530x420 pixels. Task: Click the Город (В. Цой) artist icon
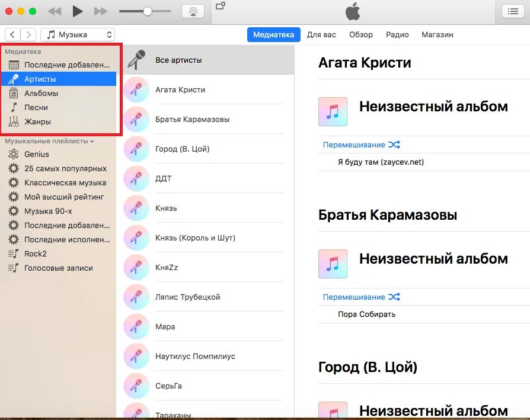click(x=136, y=149)
